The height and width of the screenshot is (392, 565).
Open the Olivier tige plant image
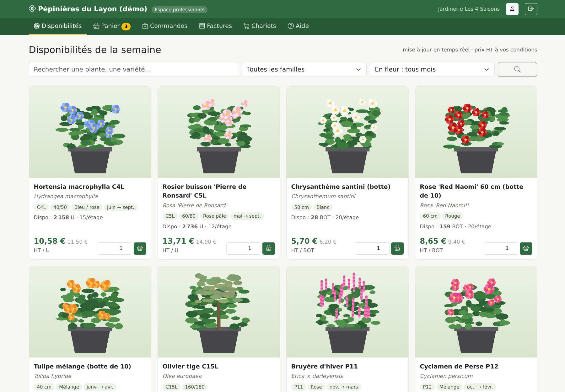click(x=219, y=312)
